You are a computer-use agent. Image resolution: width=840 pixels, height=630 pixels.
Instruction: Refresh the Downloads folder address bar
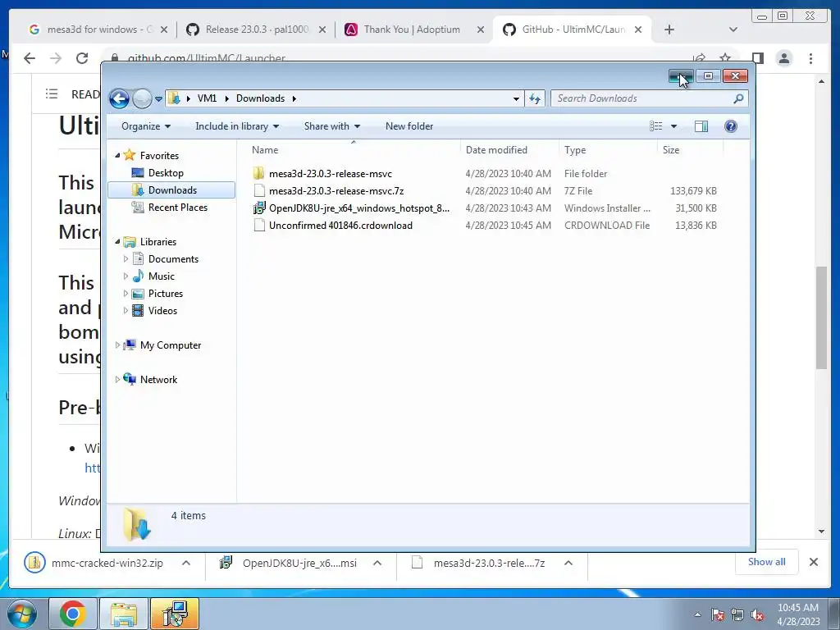tap(535, 98)
